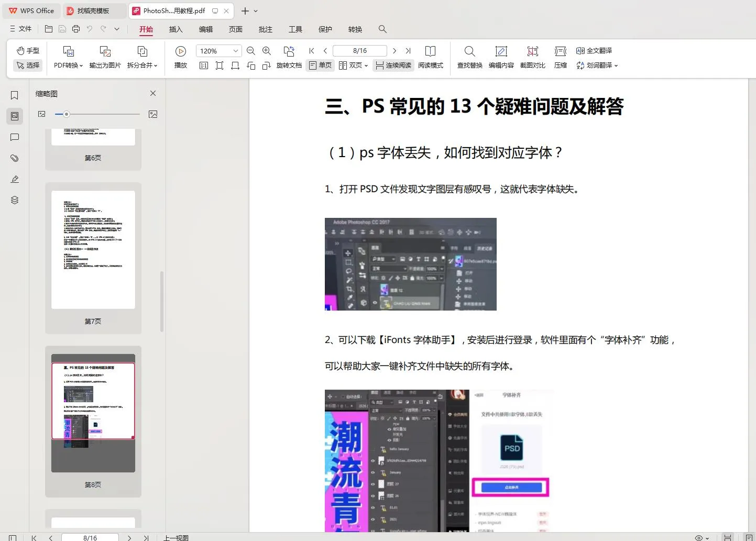This screenshot has width=756, height=541.
Task: Click 全文翻译 full text translation
Action: point(594,51)
